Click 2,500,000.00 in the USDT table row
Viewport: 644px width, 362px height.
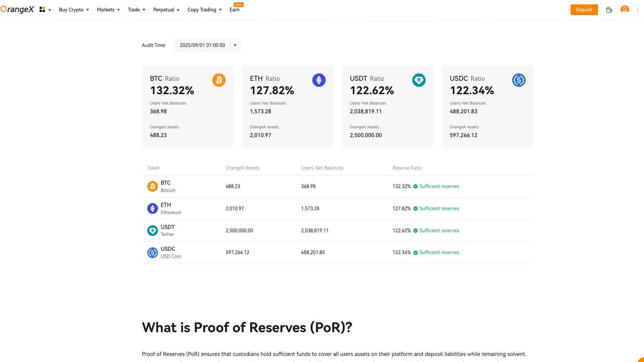point(239,231)
